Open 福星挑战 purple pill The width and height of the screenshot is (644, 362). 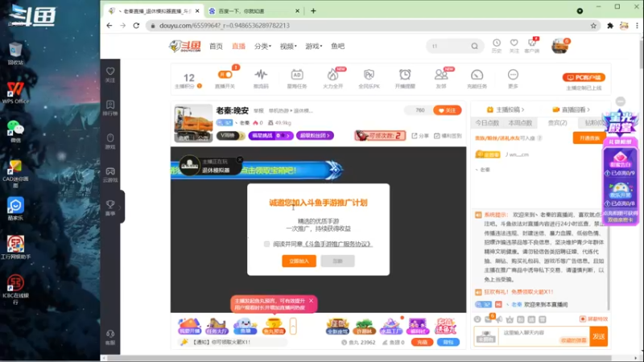coord(270,135)
